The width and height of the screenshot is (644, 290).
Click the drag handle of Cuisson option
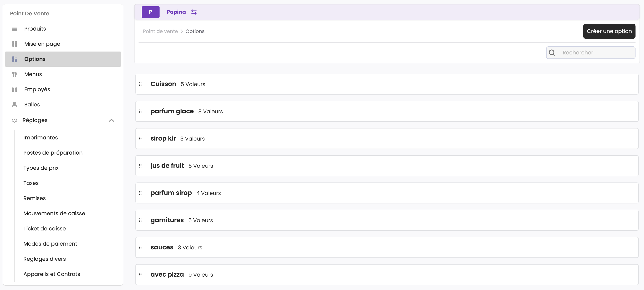point(140,84)
